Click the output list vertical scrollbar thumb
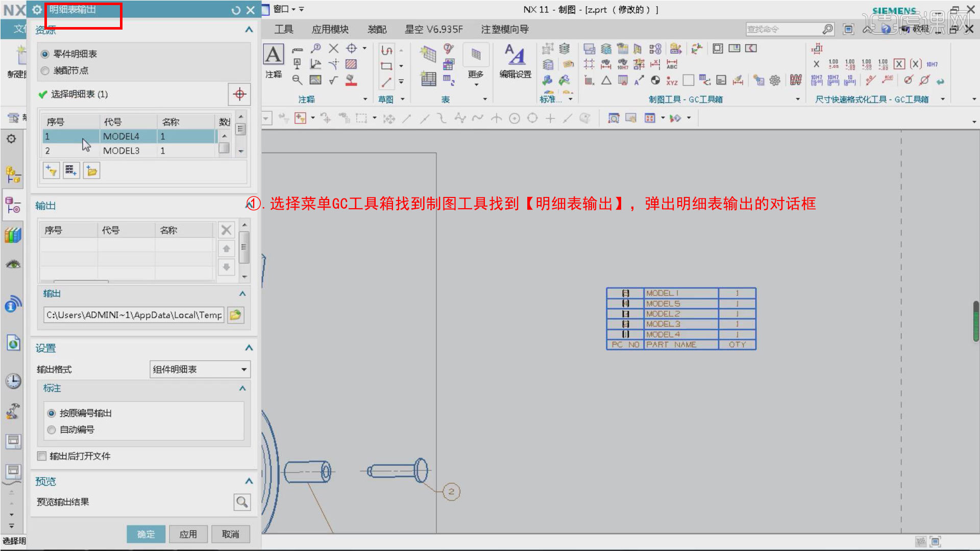 pyautogui.click(x=244, y=247)
